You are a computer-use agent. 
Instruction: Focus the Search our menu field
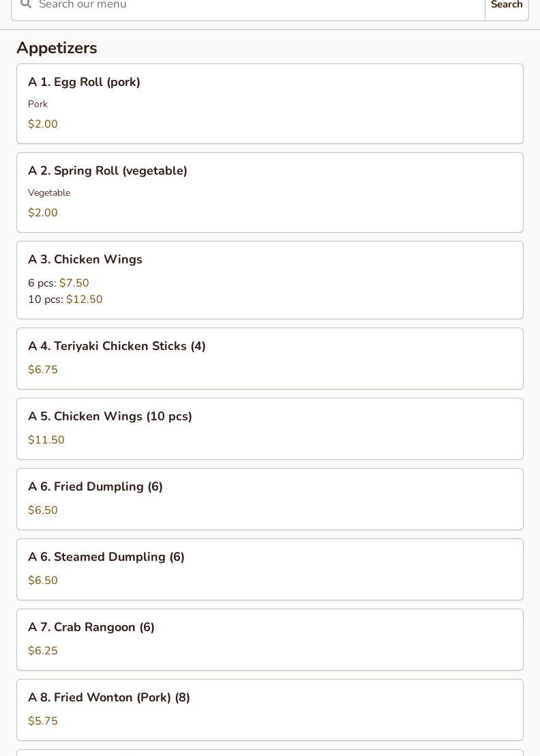(248, 5)
